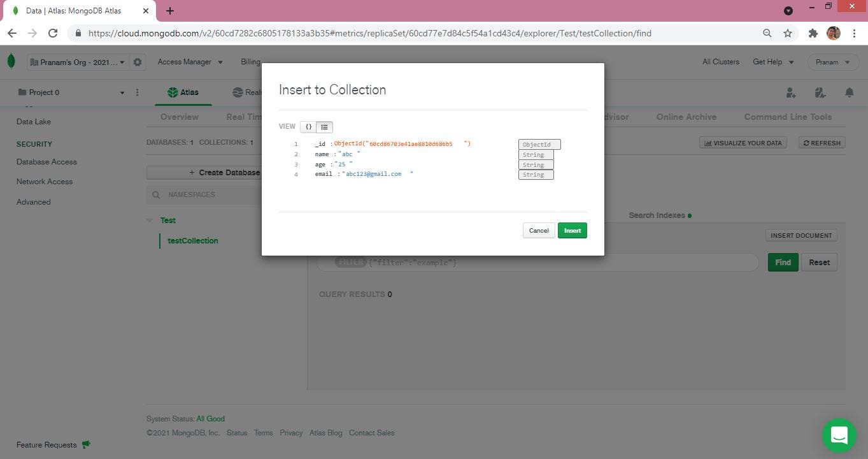Click the Visualize Your Data chart icon
868x459 pixels.
pyautogui.click(x=709, y=143)
